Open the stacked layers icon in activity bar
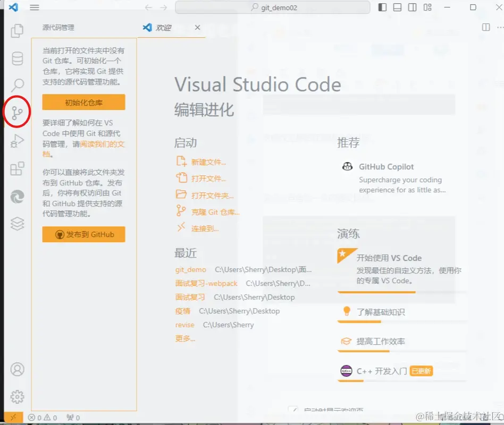The image size is (504, 425). click(17, 224)
